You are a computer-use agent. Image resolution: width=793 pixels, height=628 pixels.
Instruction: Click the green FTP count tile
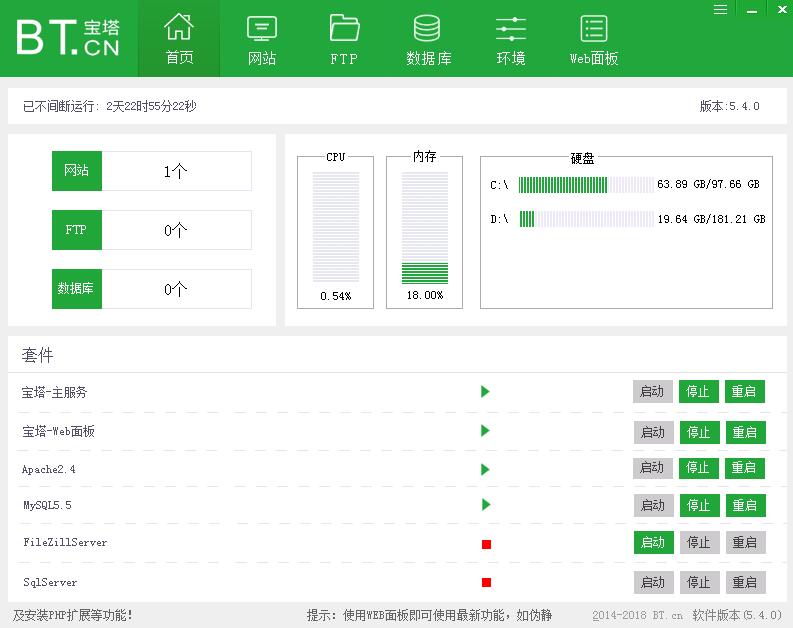[77, 230]
